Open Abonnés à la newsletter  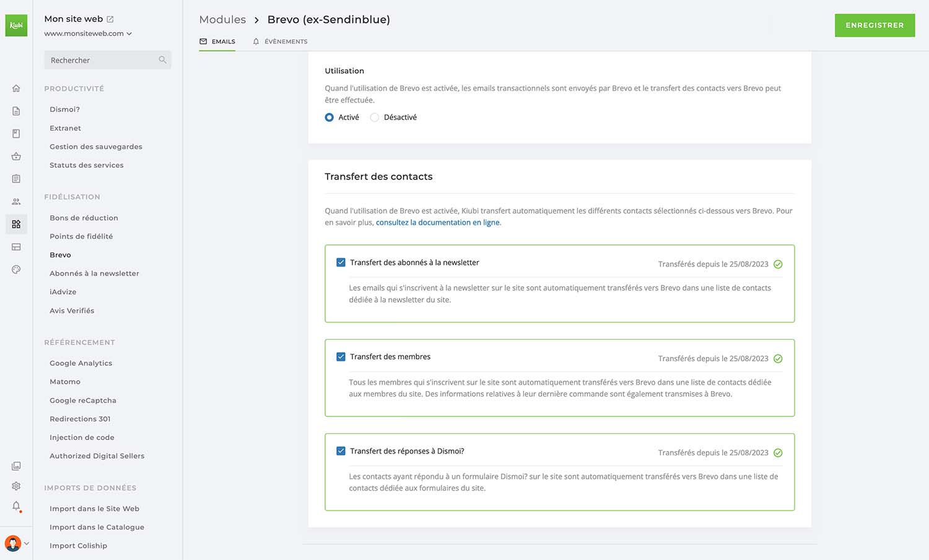(x=94, y=274)
